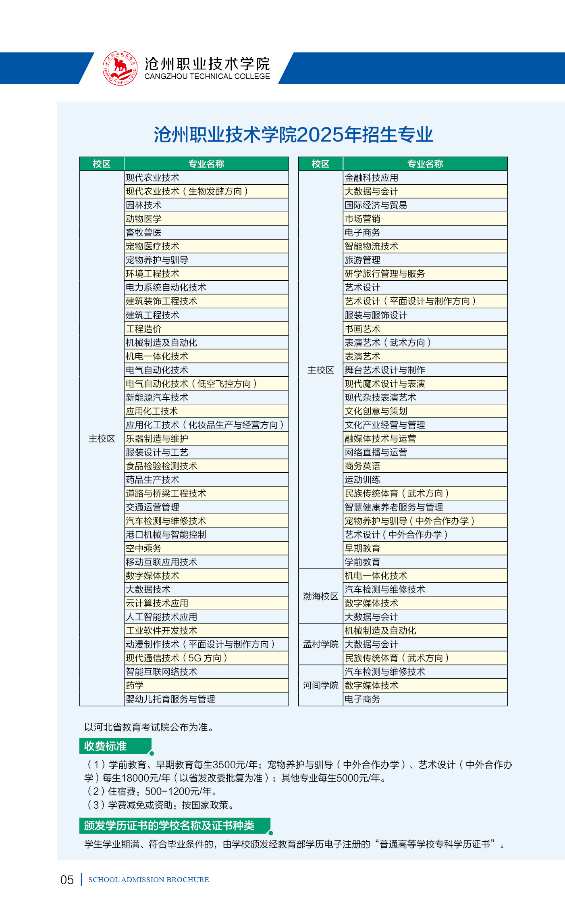The height and width of the screenshot is (924, 565).
Task: Click the 住宿费：500-1200元/年 line
Action: [x=152, y=791]
